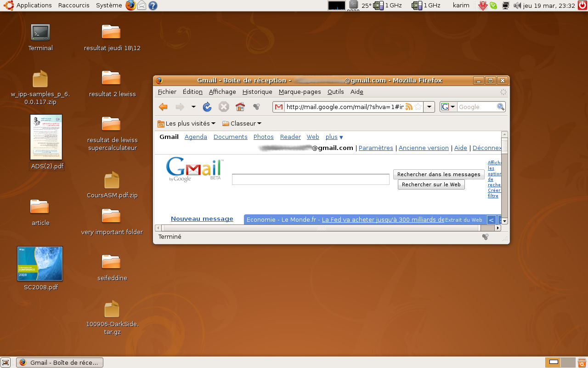Click the system monitor graph applet
This screenshot has height=368, width=588.
point(337,6)
